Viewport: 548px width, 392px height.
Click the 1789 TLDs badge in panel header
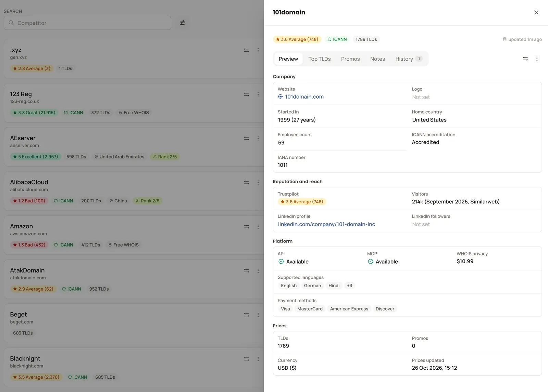click(x=366, y=39)
